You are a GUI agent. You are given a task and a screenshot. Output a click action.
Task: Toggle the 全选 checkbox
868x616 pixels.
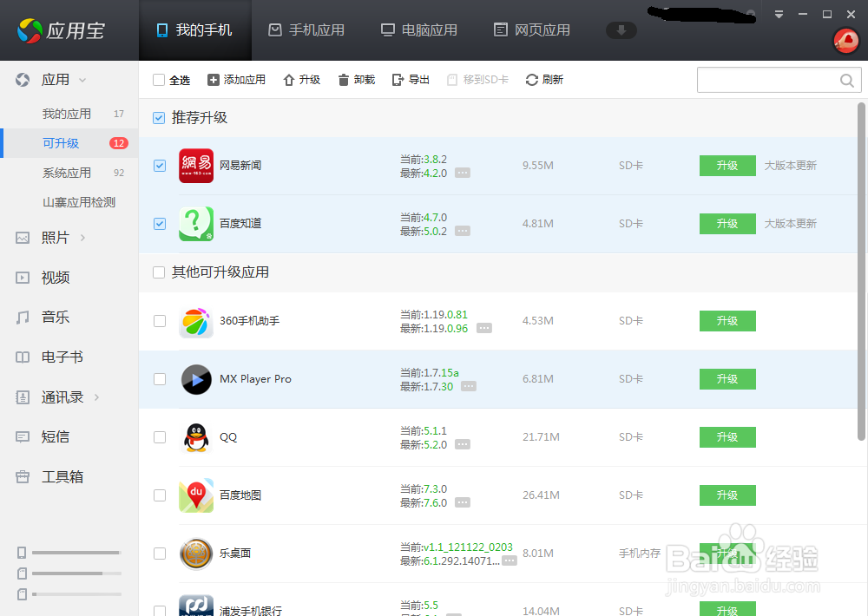click(x=159, y=80)
